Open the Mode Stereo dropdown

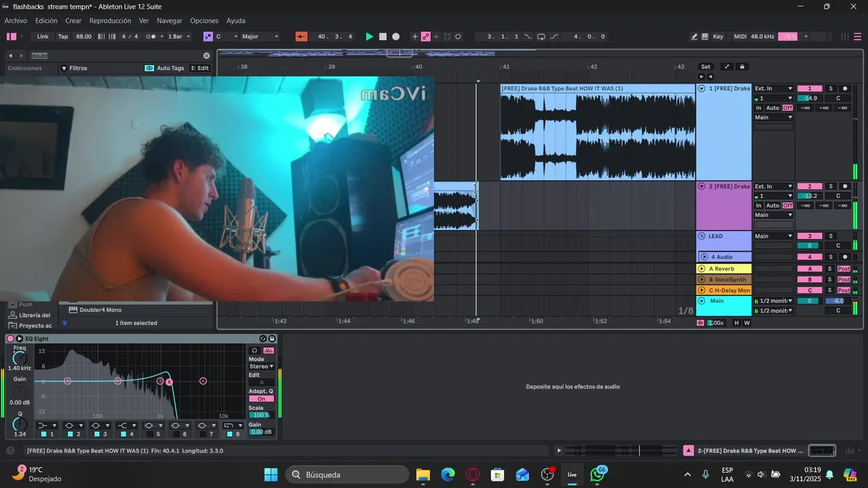[x=261, y=367]
